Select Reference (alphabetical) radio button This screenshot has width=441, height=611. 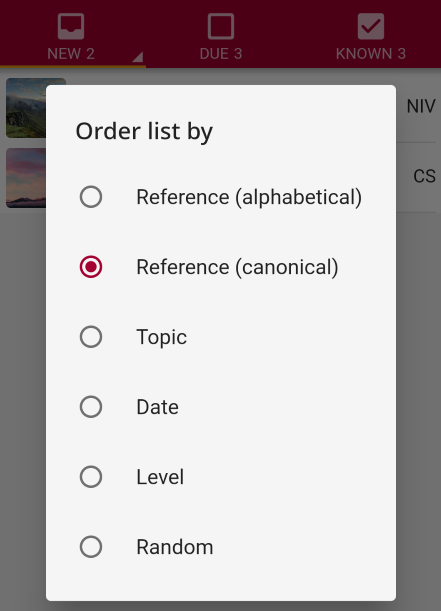[91, 197]
